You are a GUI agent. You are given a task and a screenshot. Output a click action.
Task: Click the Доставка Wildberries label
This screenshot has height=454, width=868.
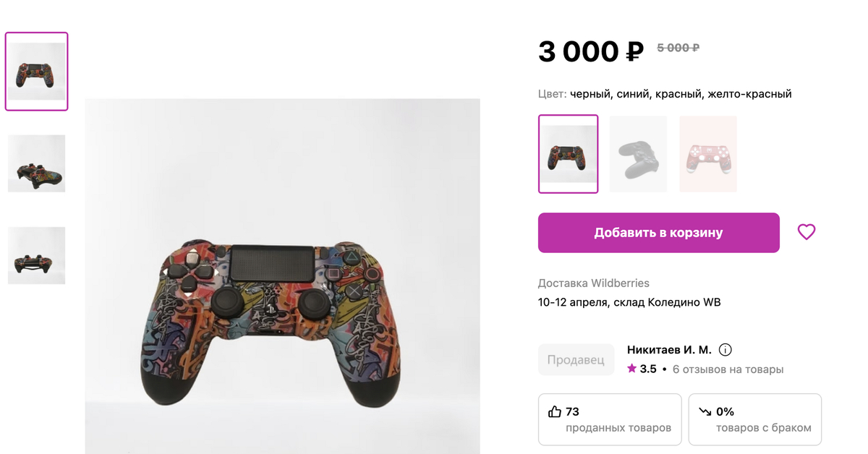[593, 283]
